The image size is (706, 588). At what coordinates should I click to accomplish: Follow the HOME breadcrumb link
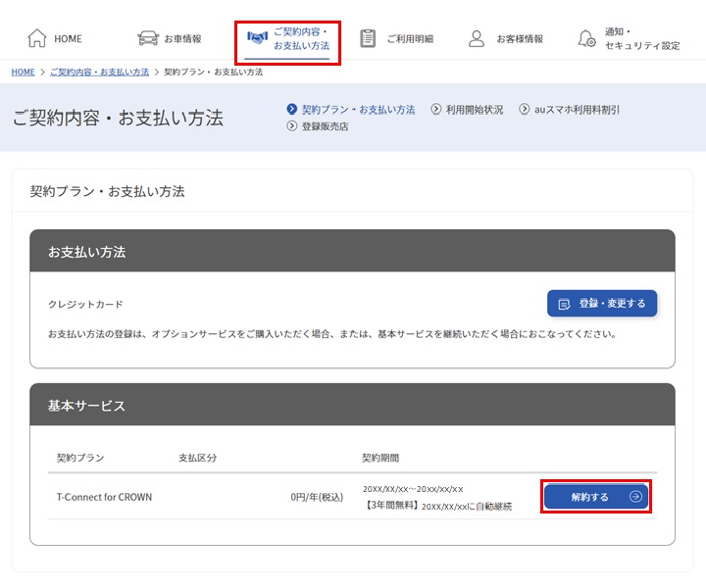click(23, 72)
